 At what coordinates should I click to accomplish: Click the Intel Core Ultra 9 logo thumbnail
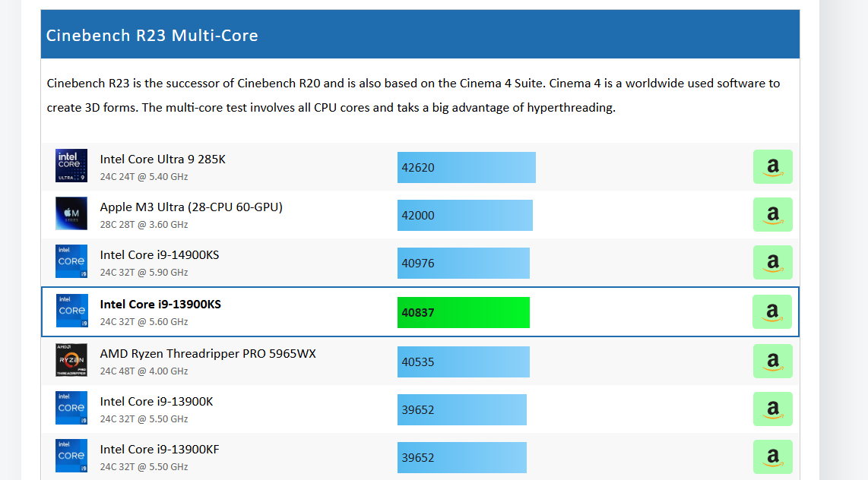[71, 166]
